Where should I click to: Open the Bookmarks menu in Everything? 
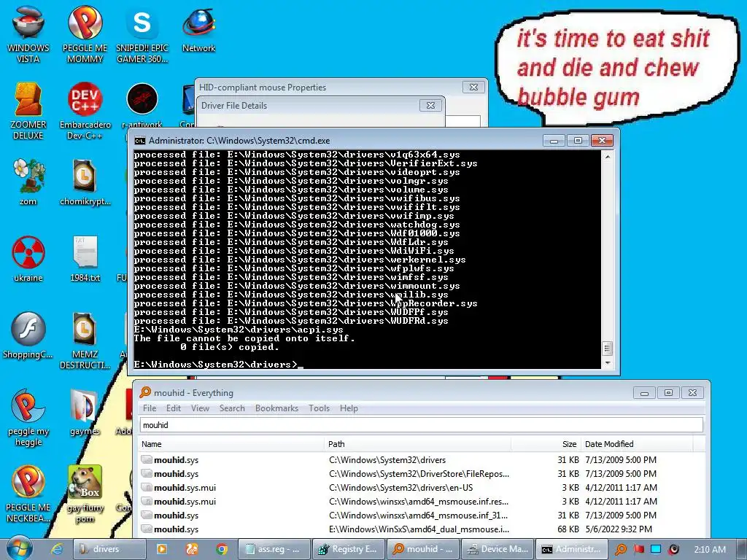pos(276,408)
